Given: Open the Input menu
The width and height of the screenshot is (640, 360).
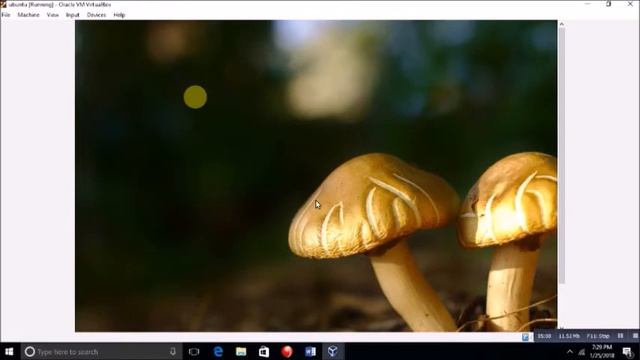Looking at the screenshot, I should 73,15.
